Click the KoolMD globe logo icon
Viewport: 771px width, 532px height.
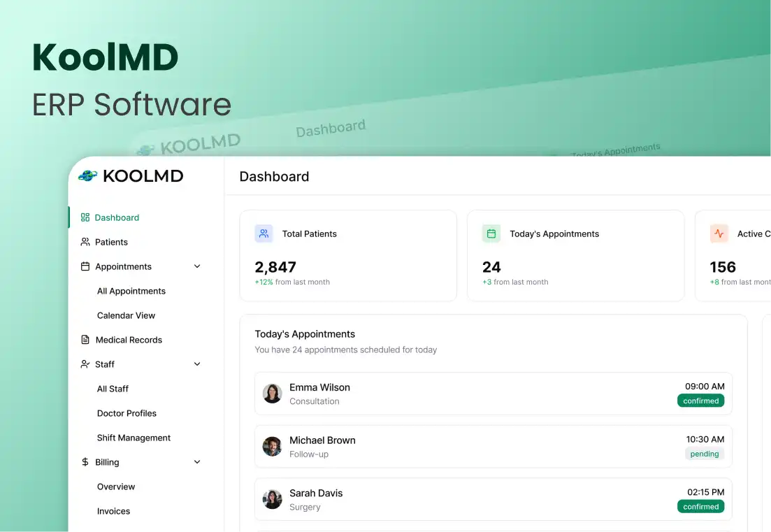tap(88, 175)
